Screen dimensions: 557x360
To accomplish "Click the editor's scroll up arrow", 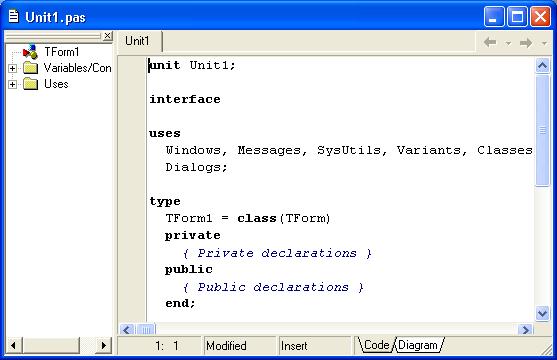I will (x=542, y=65).
